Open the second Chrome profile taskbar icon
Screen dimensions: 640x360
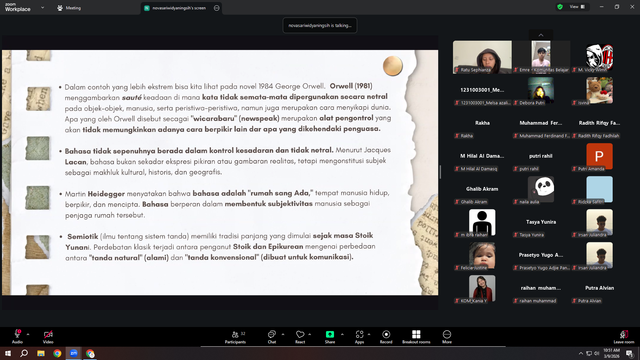(x=90, y=353)
